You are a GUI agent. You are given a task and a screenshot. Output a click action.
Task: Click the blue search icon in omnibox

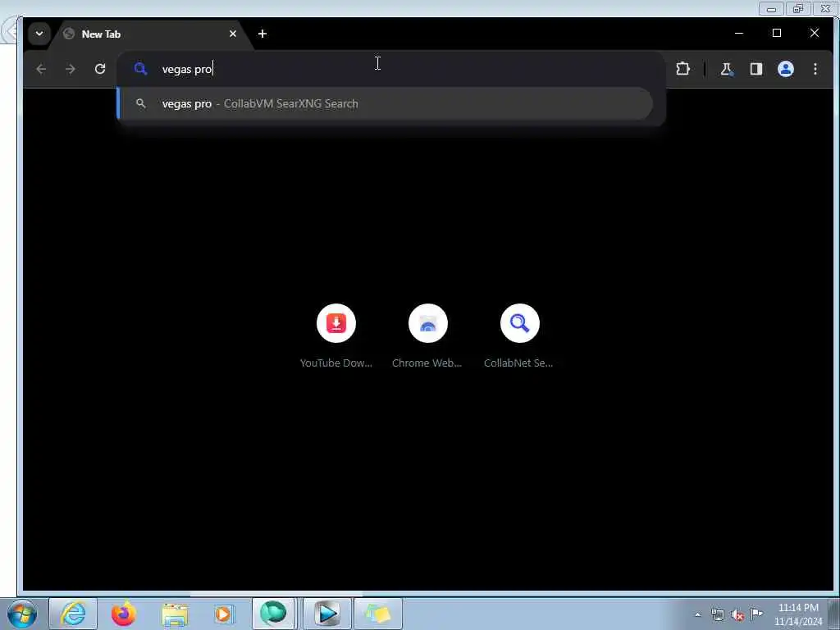pos(140,69)
